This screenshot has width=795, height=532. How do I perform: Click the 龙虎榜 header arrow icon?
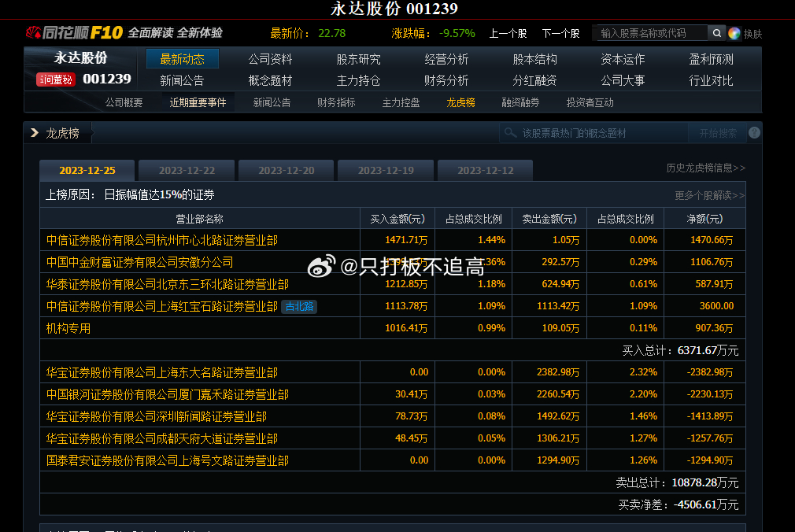35,133
